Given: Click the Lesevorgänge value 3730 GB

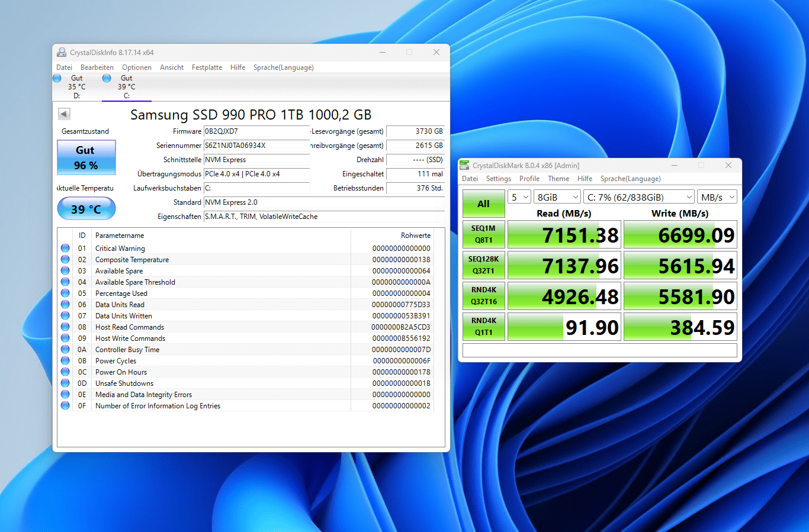Looking at the screenshot, I should click(415, 131).
